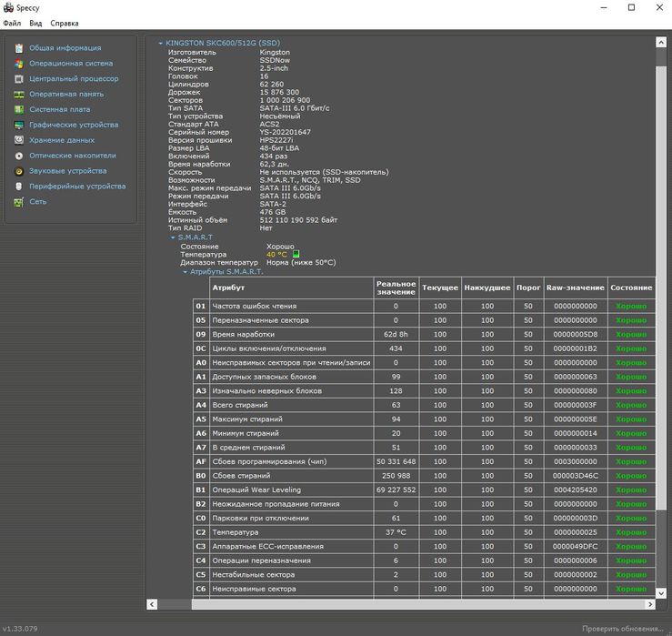Open the Общая информация section
This screenshot has height=636, width=672.
65,48
